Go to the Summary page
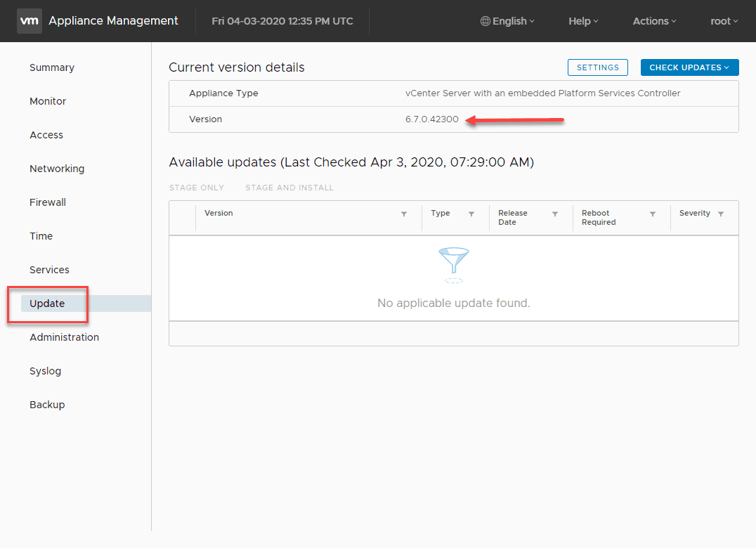Image resolution: width=756 pixels, height=548 pixels. click(x=52, y=67)
